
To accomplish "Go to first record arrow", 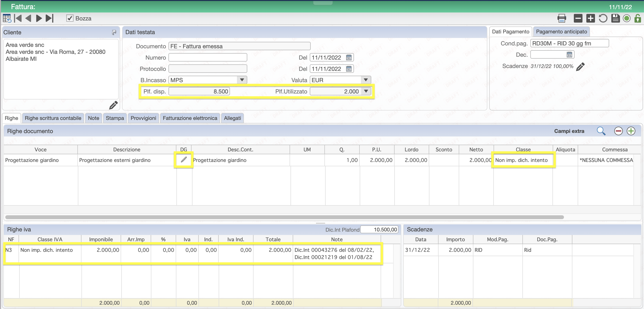I will 18,18.
